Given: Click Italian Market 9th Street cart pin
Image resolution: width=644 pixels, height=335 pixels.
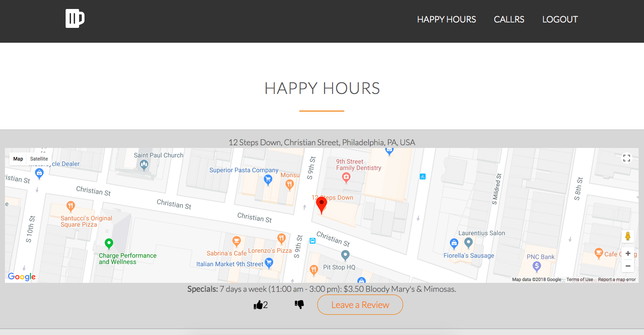Looking at the screenshot, I should click(x=269, y=263).
